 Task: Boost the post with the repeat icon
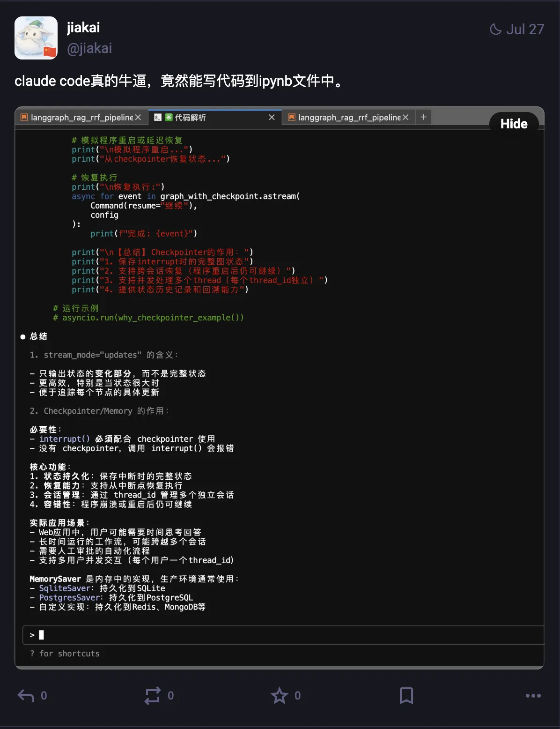pos(153,696)
